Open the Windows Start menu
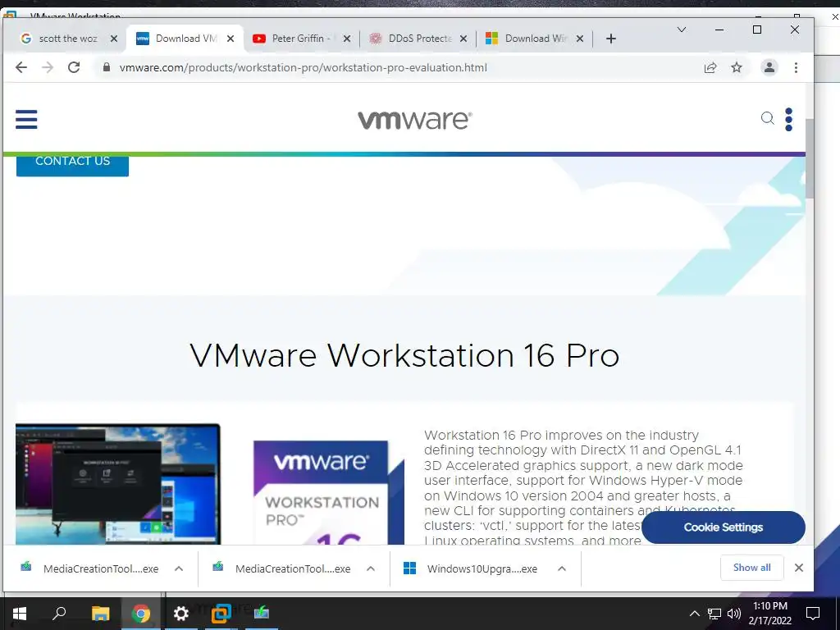The height and width of the screenshot is (630, 840). point(20,614)
